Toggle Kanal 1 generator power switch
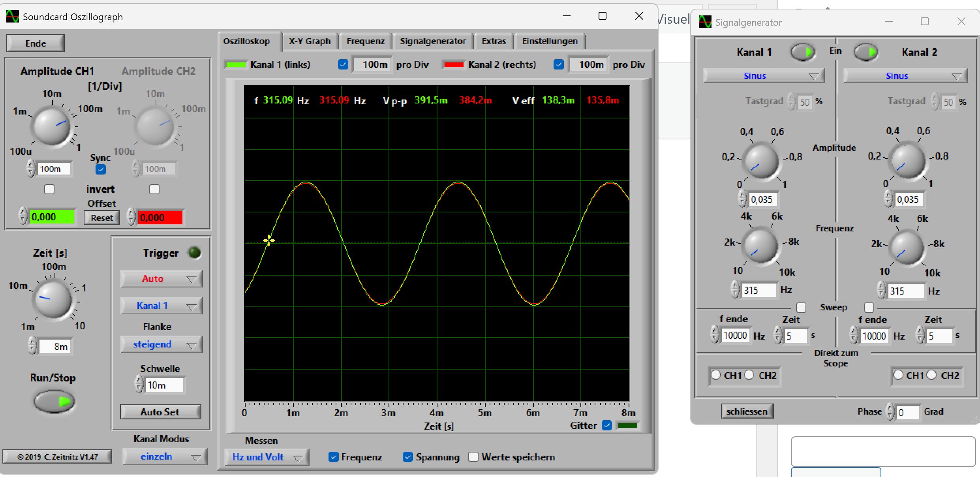980x477 pixels. pos(803,52)
